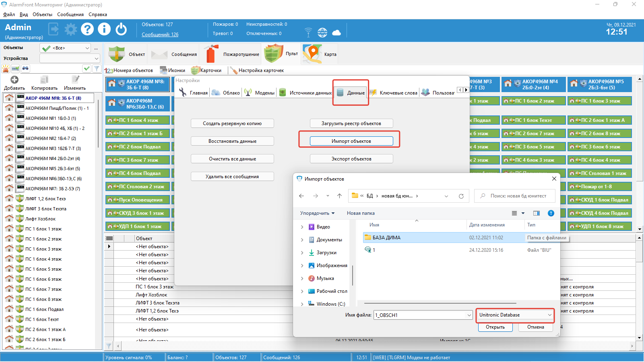Click the antenna signal icon in header
Image resolution: width=644 pixels, height=362 pixels.
point(308,32)
